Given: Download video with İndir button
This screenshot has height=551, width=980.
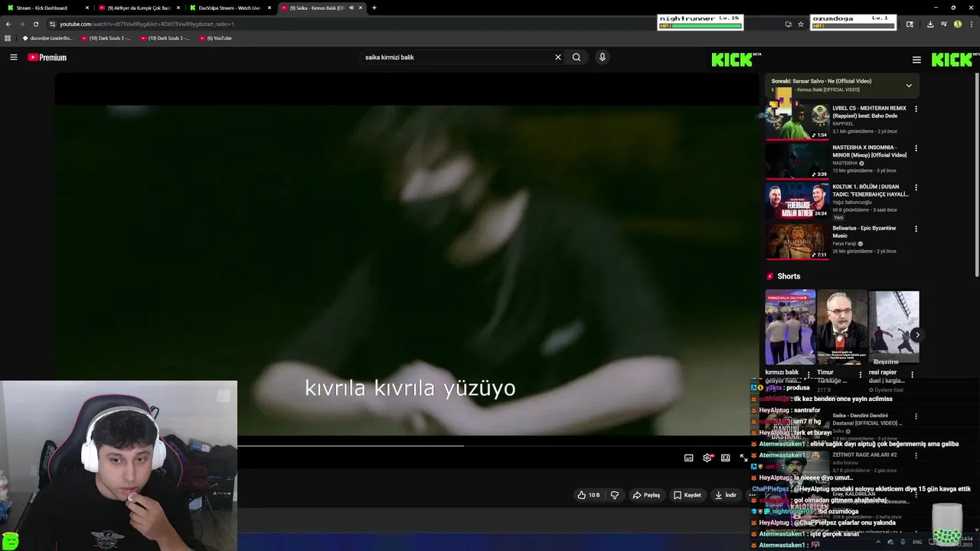Looking at the screenshot, I should point(725,495).
